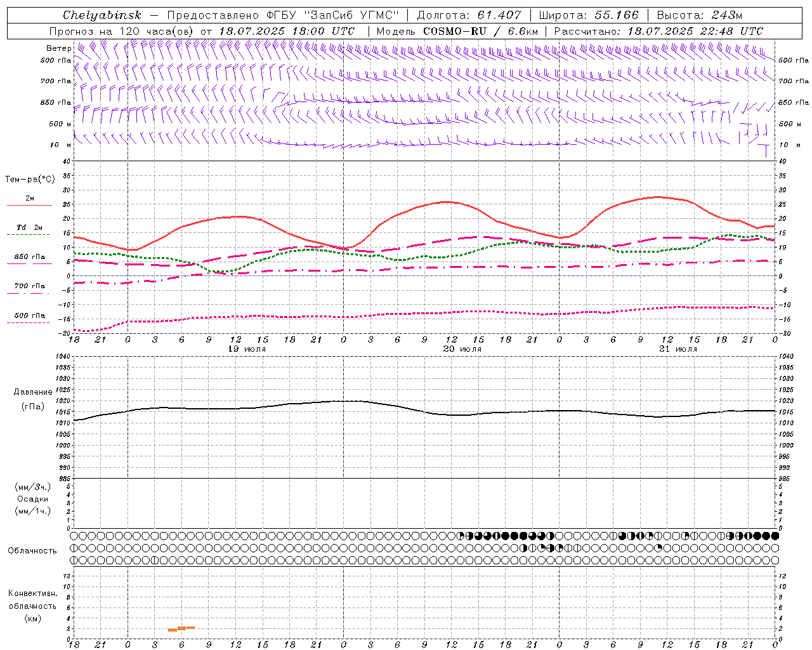Click the Облачность row label
Viewport: 812px width, 650px height.
pyautogui.click(x=32, y=551)
